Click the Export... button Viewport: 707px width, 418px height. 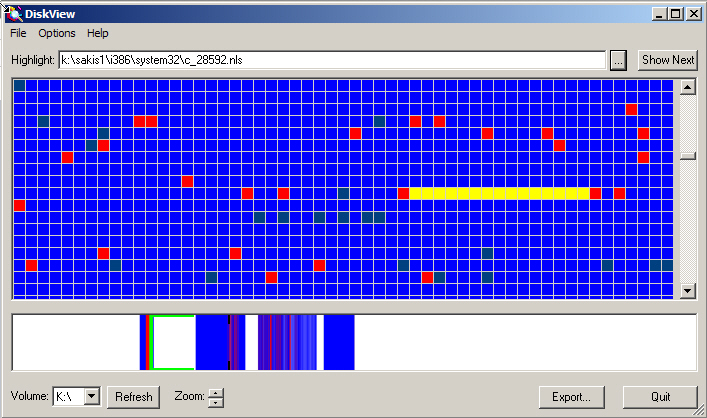[x=571, y=397]
